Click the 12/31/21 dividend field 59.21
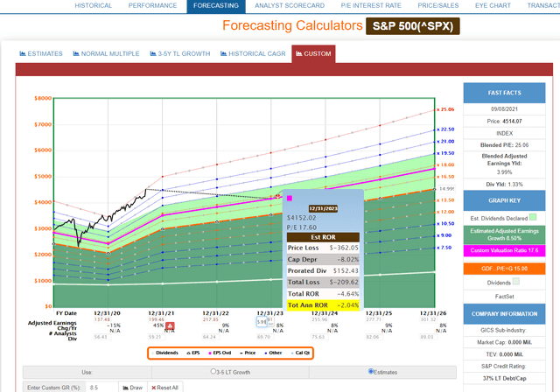This screenshot has width=560, height=392. click(156, 337)
